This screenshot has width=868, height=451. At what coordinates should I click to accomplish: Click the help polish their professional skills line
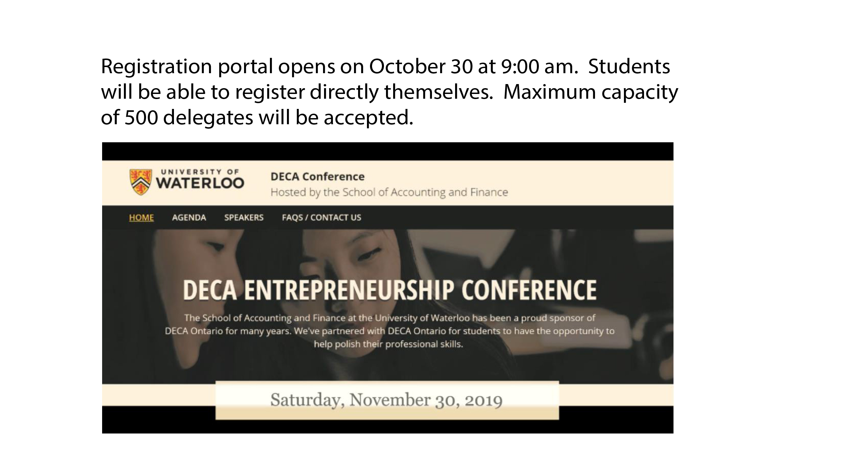(388, 344)
